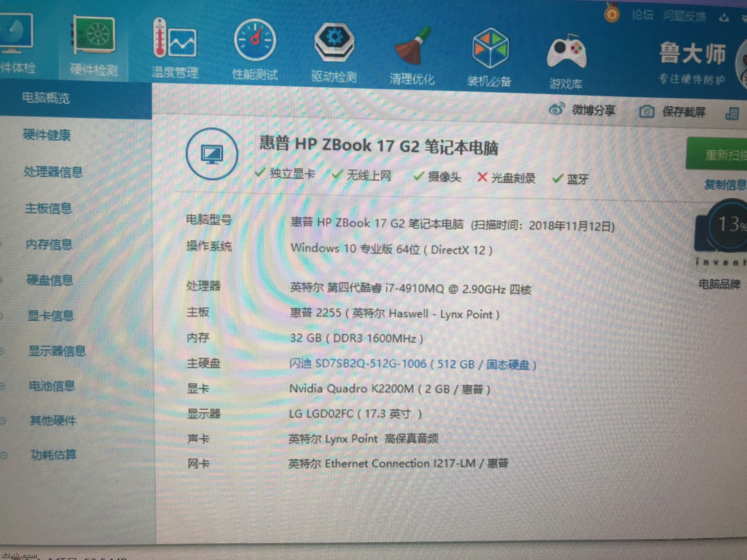Click the 微博分享 Weibo share icon
Screen dimensions: 747x560
556,109
